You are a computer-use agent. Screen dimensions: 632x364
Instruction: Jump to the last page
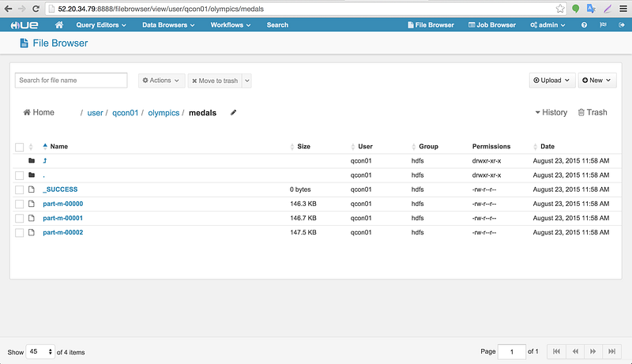611,351
